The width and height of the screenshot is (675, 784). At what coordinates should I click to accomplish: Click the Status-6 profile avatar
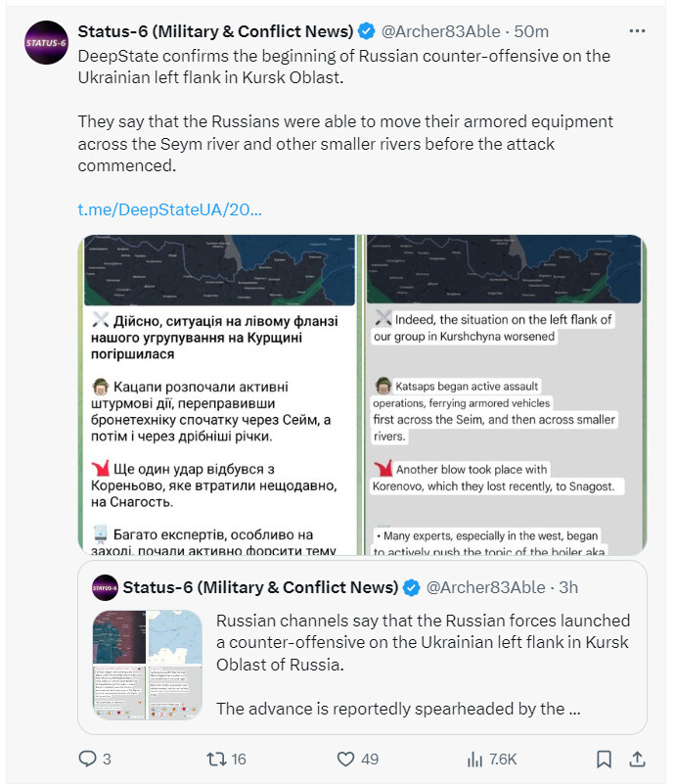pos(46,42)
